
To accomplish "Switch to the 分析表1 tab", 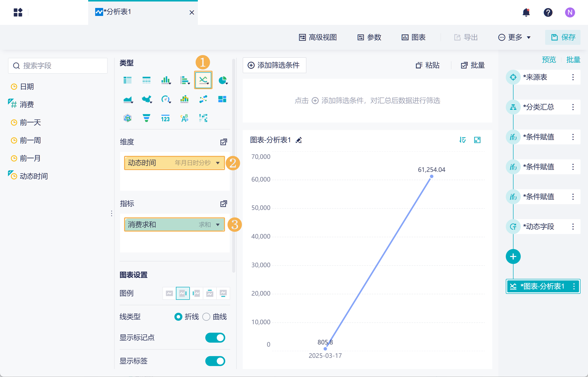I will (117, 12).
